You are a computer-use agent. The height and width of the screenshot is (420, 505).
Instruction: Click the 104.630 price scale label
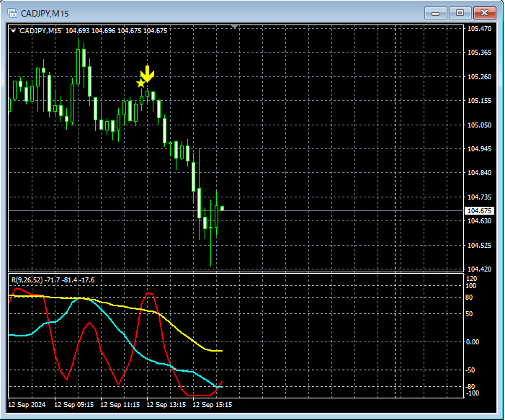[479, 221]
